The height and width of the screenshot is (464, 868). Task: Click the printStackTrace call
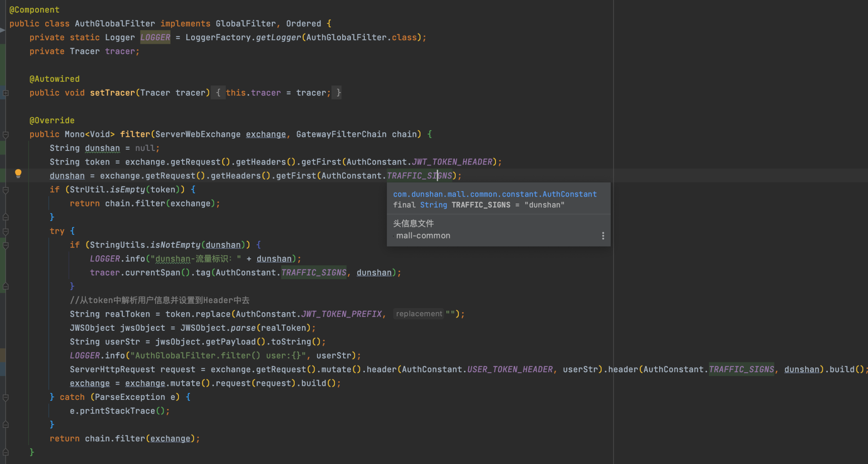pos(118,411)
